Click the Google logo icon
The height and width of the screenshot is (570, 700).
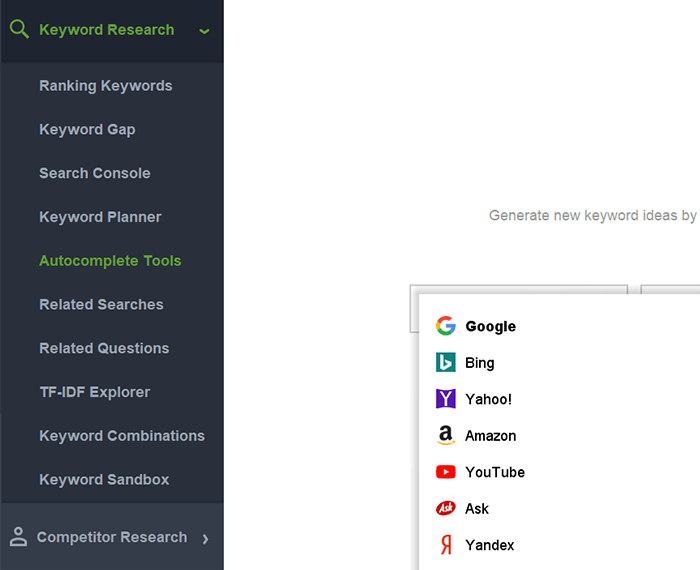446,326
